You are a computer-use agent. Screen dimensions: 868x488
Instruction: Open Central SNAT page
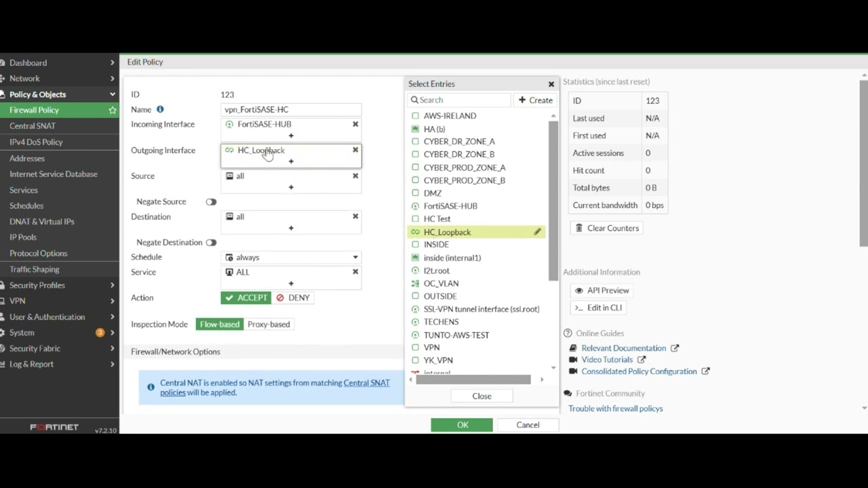tap(33, 126)
